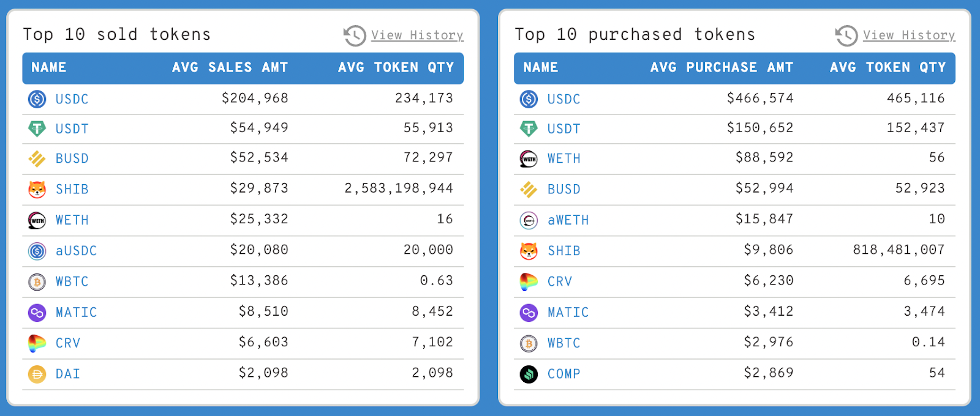Click MATIC icon in purchased tokens
980x416 pixels.
[529, 313]
